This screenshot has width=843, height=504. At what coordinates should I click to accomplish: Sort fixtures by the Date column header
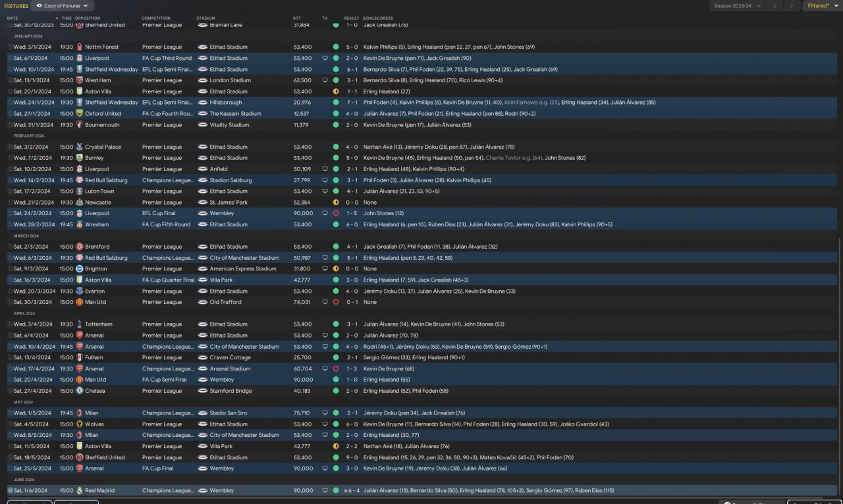[13, 18]
